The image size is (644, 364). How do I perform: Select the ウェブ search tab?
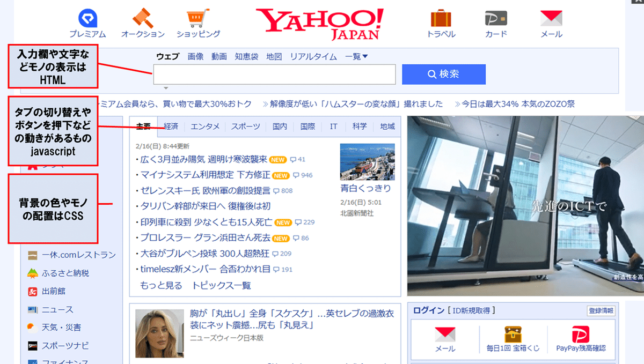point(168,56)
